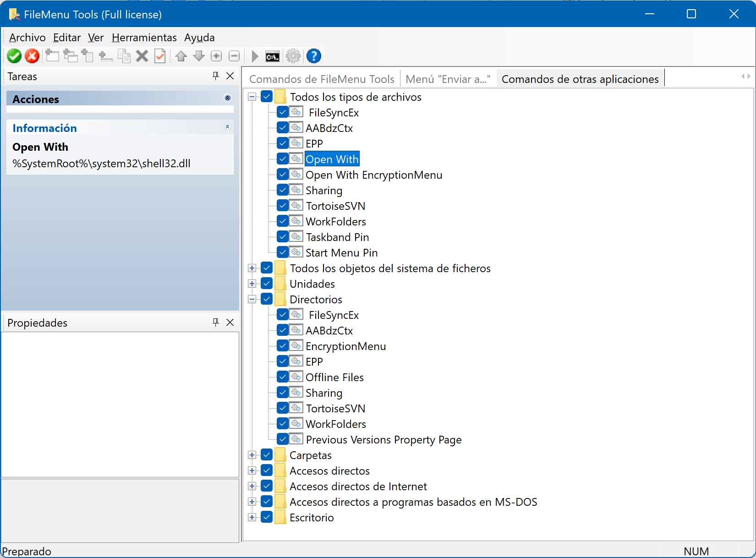The height and width of the screenshot is (558, 756).
Task: Click the shell32.dll path text
Action: (101, 164)
